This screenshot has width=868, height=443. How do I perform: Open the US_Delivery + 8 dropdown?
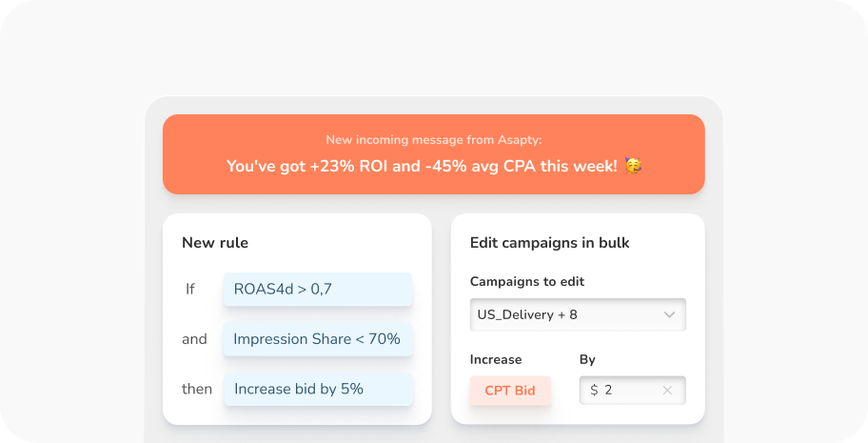pyautogui.click(x=577, y=314)
